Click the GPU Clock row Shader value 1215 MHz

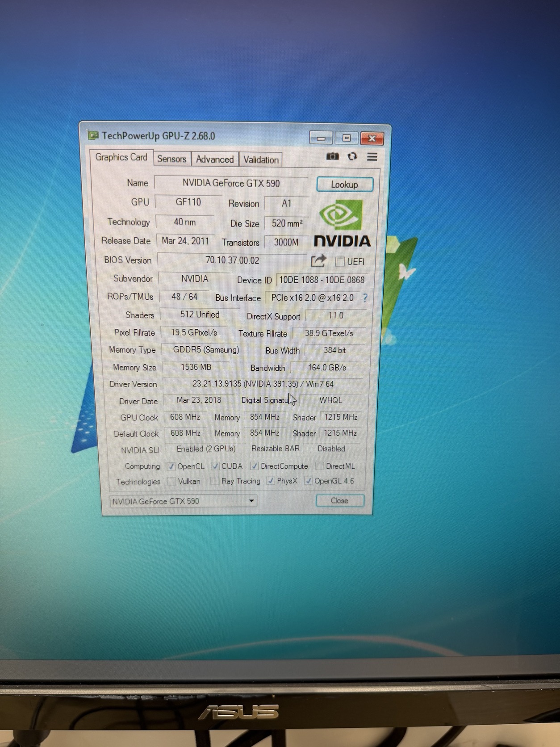pos(341,417)
